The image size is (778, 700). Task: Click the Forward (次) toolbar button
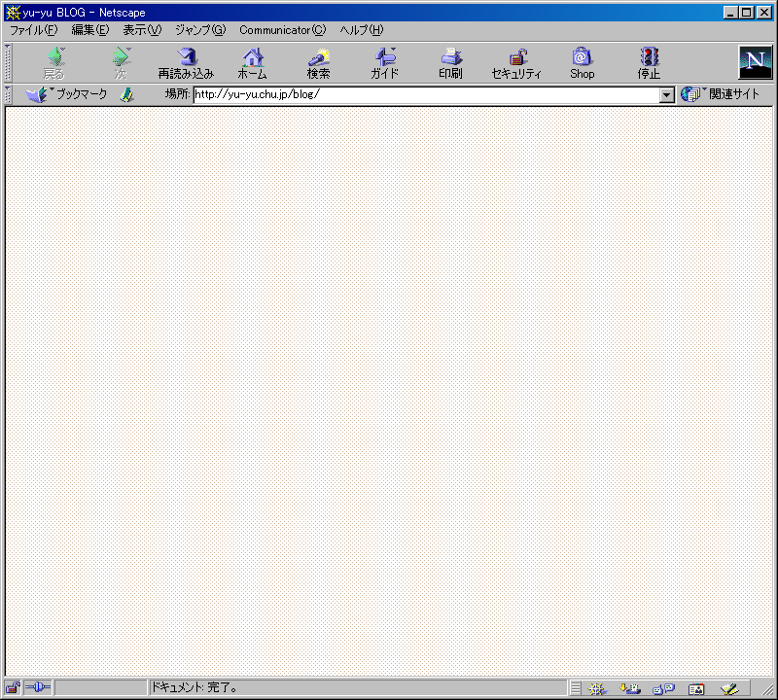(x=121, y=63)
